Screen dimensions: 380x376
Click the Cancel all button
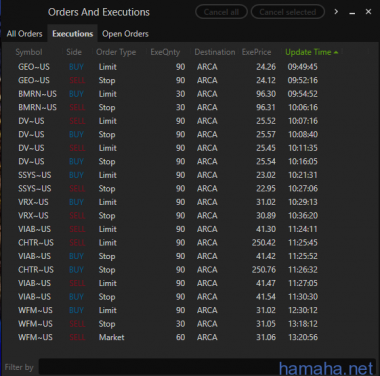[221, 12]
